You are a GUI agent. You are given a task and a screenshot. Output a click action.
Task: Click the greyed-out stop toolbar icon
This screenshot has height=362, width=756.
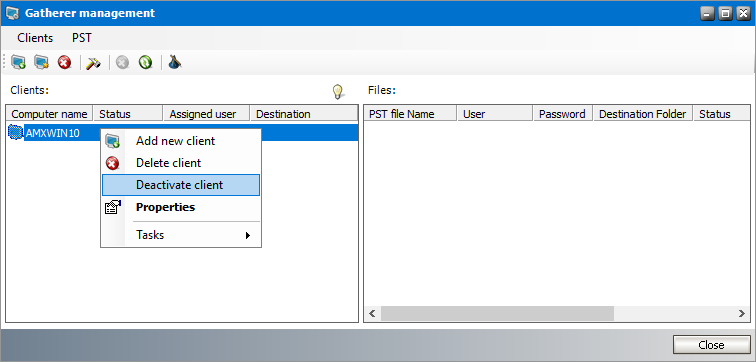(x=122, y=62)
